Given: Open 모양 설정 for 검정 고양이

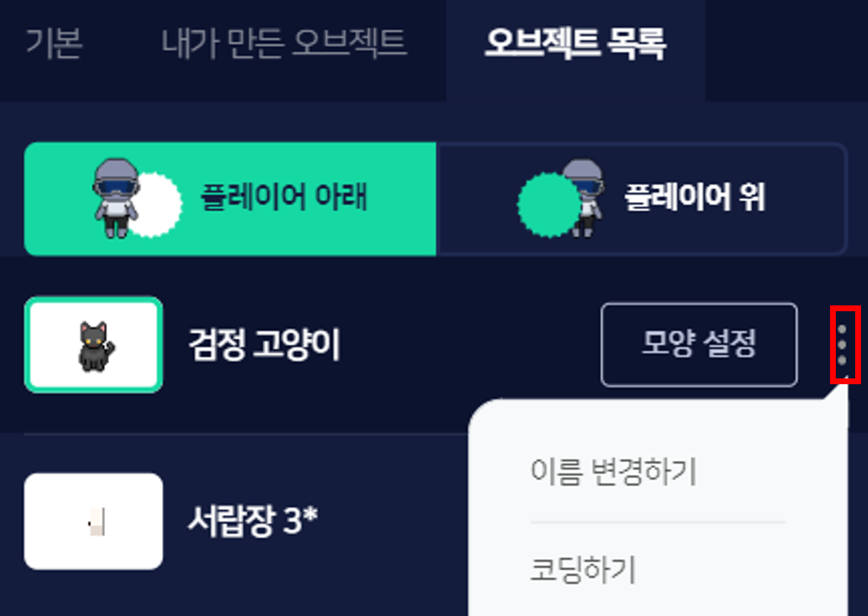Looking at the screenshot, I should point(699,344).
